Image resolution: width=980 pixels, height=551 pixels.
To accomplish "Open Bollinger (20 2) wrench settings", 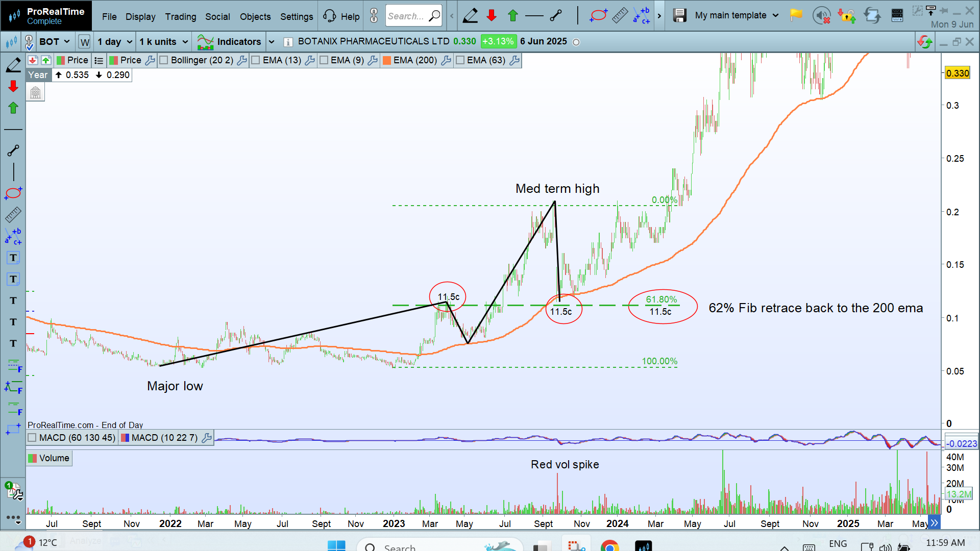I will [x=242, y=60].
